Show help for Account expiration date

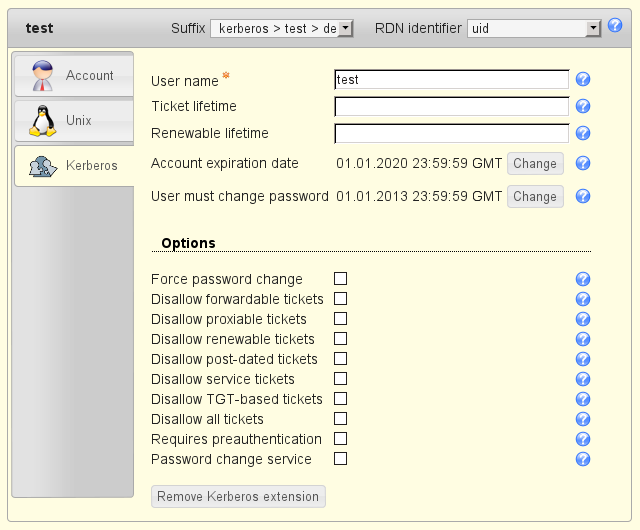pos(583,164)
